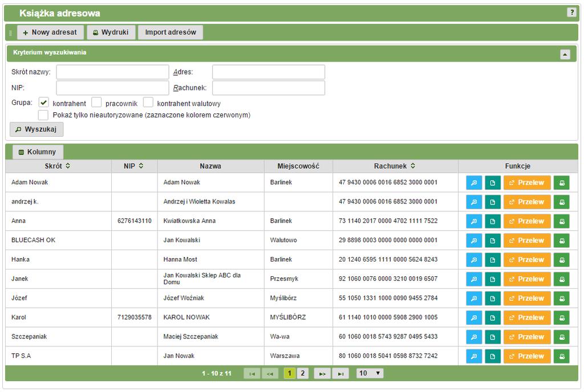Open the Kolumny column chooser
This screenshot has height=392, width=584.
click(38, 152)
